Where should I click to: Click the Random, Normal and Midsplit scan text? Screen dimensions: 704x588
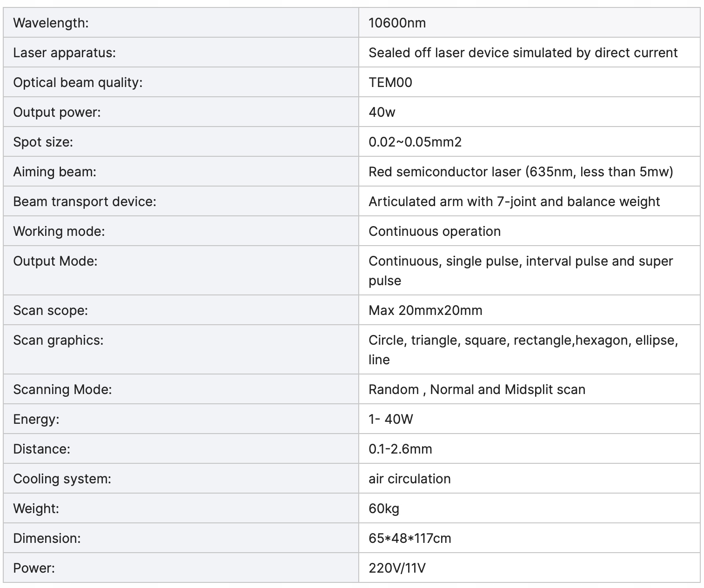[x=476, y=389]
